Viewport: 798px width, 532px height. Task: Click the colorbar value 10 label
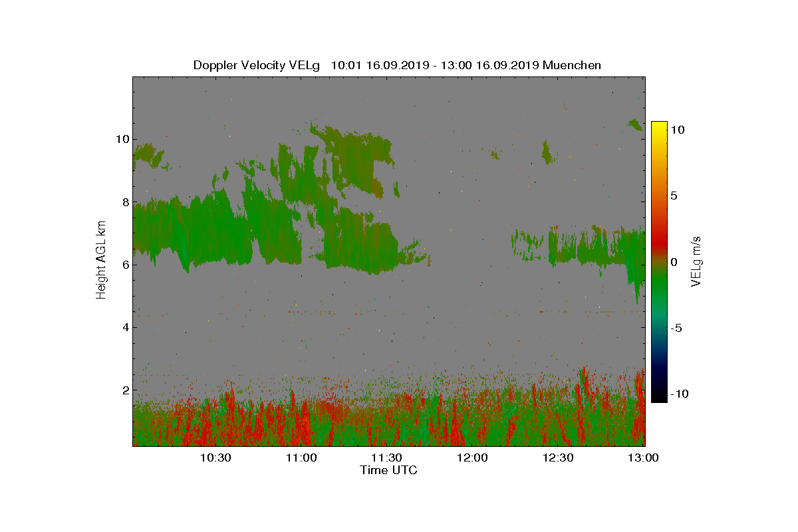pos(677,130)
